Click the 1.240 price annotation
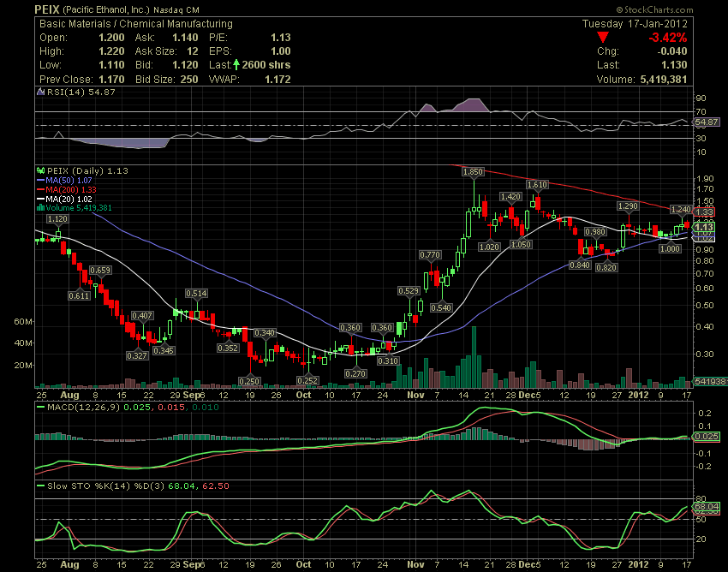The width and height of the screenshot is (728, 572). coord(681,210)
